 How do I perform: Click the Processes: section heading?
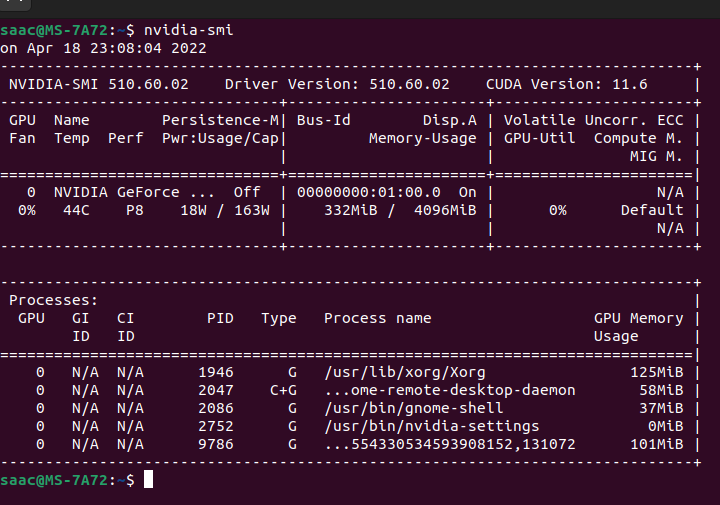(x=53, y=300)
